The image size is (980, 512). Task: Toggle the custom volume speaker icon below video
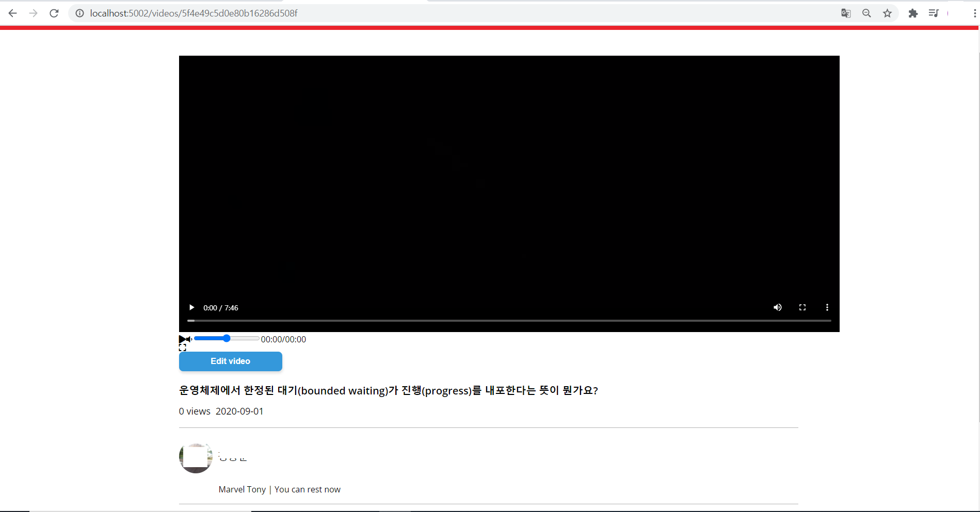click(189, 339)
